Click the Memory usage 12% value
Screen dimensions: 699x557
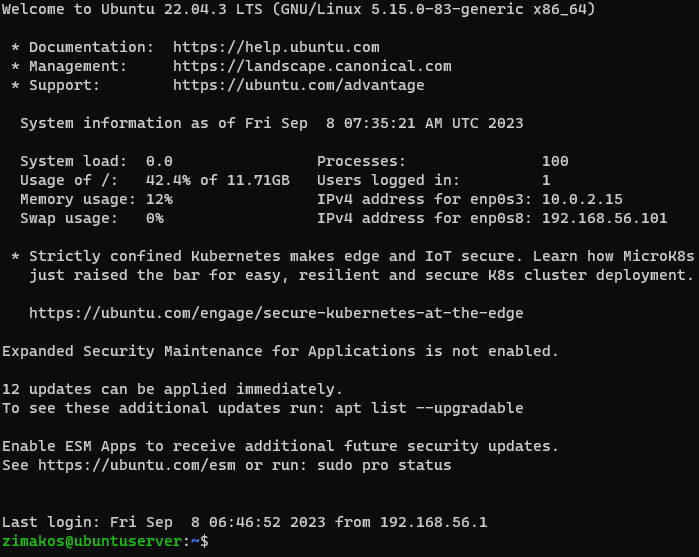click(x=159, y=199)
